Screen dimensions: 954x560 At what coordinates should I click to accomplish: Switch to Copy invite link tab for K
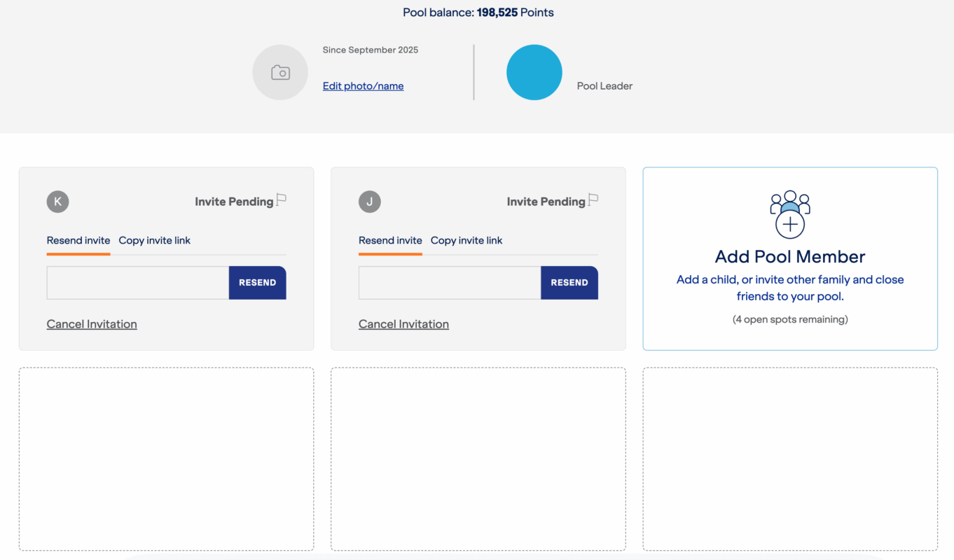tap(154, 241)
